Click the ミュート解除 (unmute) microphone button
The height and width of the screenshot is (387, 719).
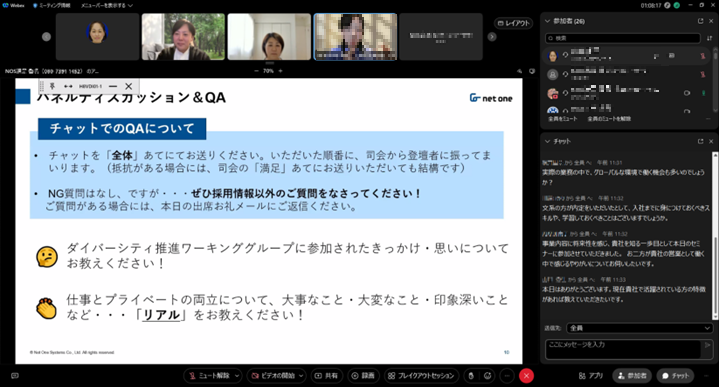[209, 376]
